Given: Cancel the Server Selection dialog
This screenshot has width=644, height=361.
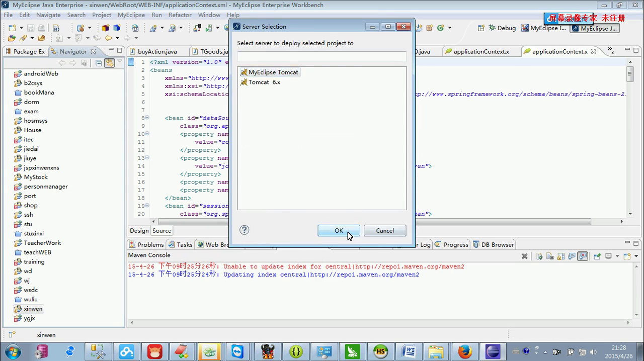Looking at the screenshot, I should (385, 231).
